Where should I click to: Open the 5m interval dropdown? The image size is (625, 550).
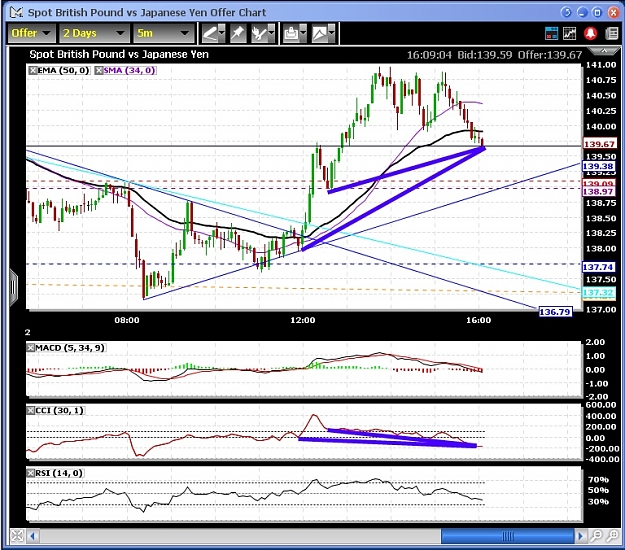(x=163, y=33)
